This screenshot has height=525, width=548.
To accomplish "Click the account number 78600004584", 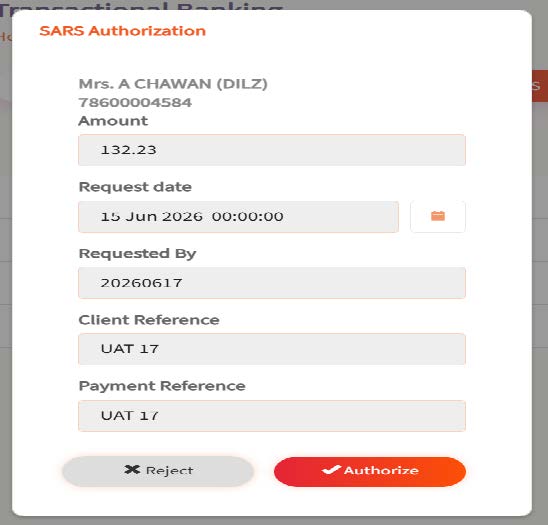I will (x=135, y=103).
